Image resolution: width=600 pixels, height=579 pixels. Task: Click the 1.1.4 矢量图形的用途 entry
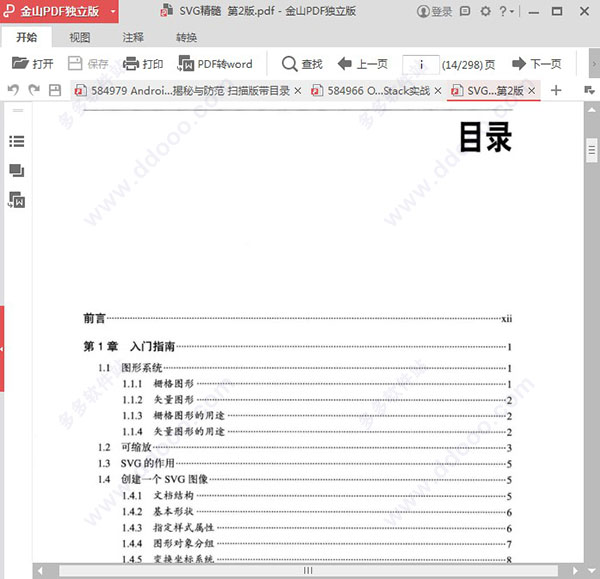pos(317,432)
